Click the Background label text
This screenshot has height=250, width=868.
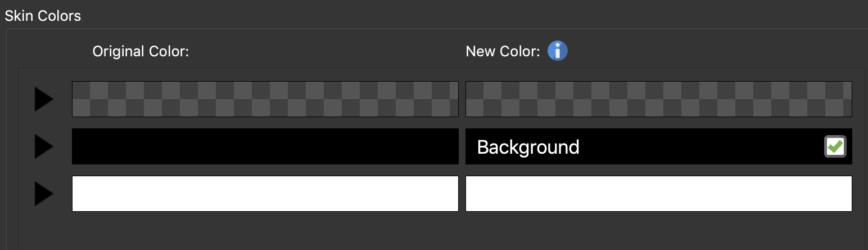click(x=528, y=147)
